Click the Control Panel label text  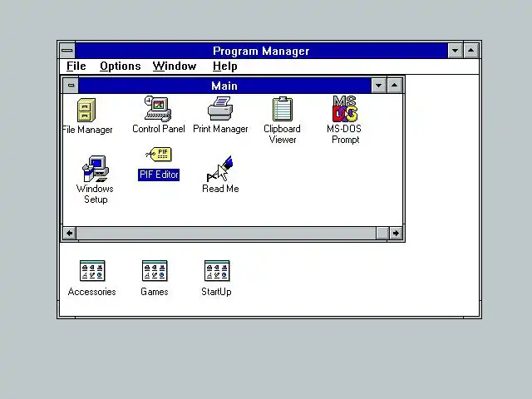click(159, 129)
